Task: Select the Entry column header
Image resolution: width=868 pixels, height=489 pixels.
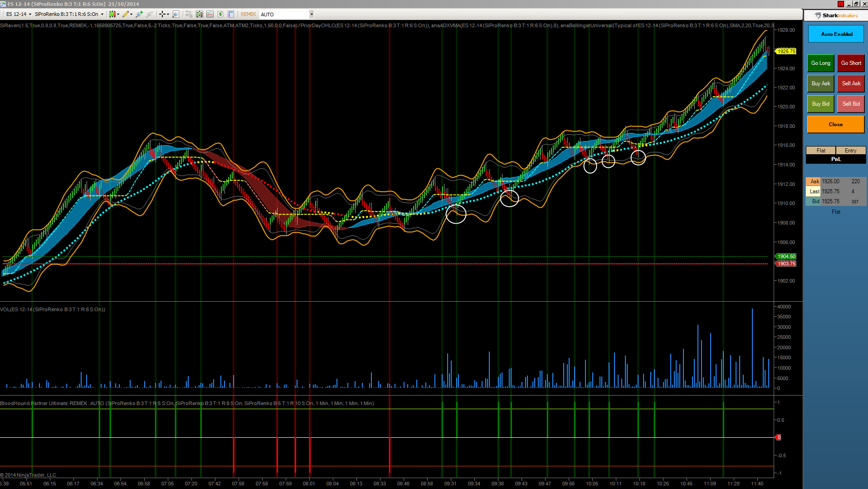Action: click(x=851, y=151)
